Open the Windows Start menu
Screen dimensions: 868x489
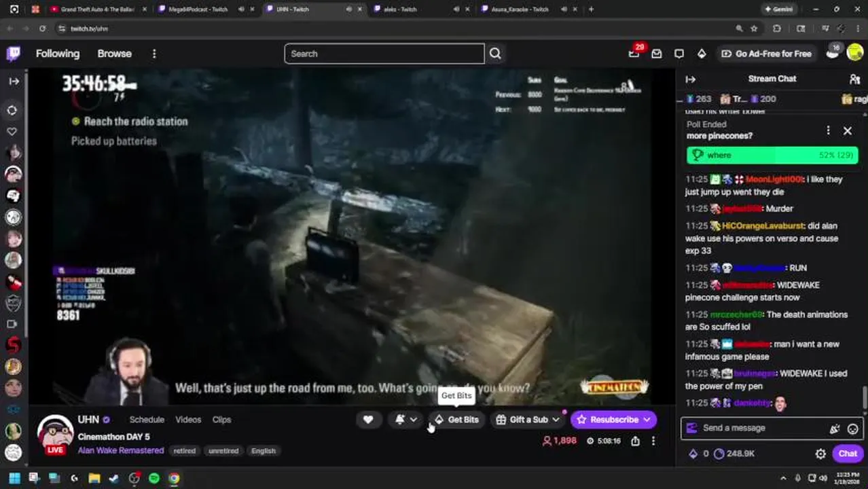(x=14, y=478)
